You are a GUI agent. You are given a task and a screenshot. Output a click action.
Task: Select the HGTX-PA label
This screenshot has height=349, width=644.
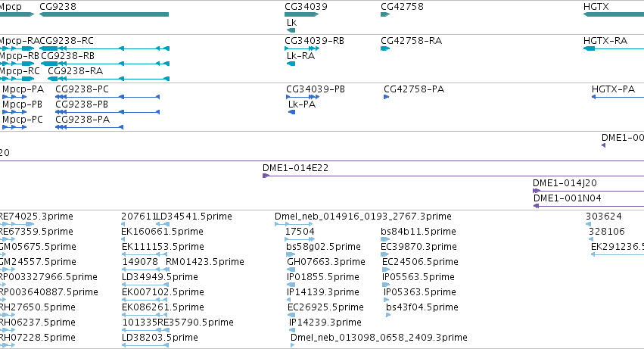[613, 89]
